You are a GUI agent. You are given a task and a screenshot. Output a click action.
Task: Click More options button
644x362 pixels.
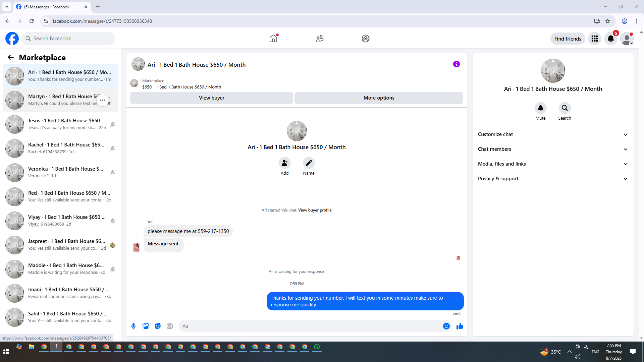pos(379,98)
